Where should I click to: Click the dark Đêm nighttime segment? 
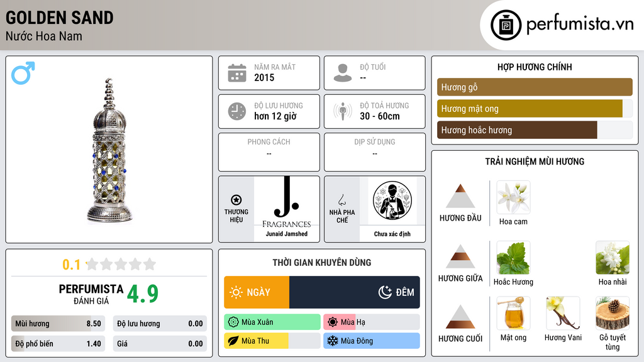tap(355, 292)
